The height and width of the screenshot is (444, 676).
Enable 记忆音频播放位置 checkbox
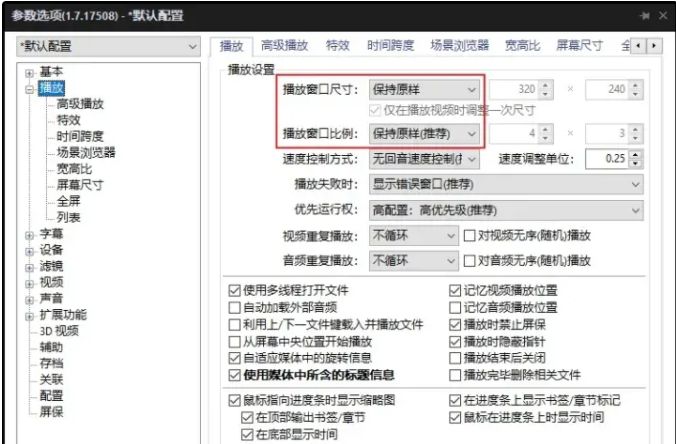coord(455,308)
